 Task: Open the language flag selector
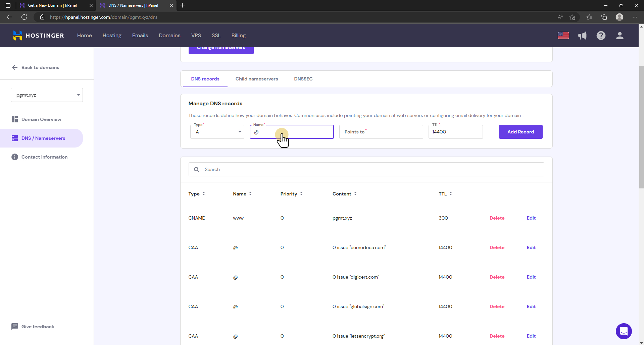pos(563,36)
